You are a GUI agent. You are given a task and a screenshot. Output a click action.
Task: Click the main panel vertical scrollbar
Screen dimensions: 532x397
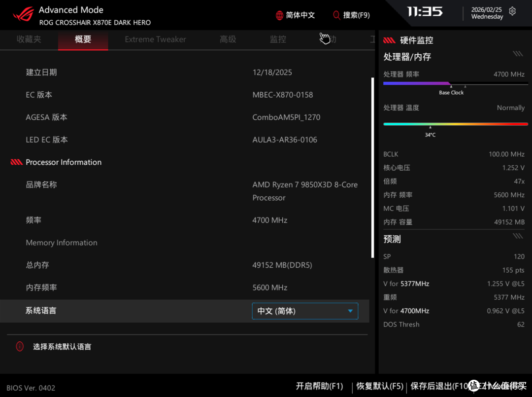click(x=372, y=168)
